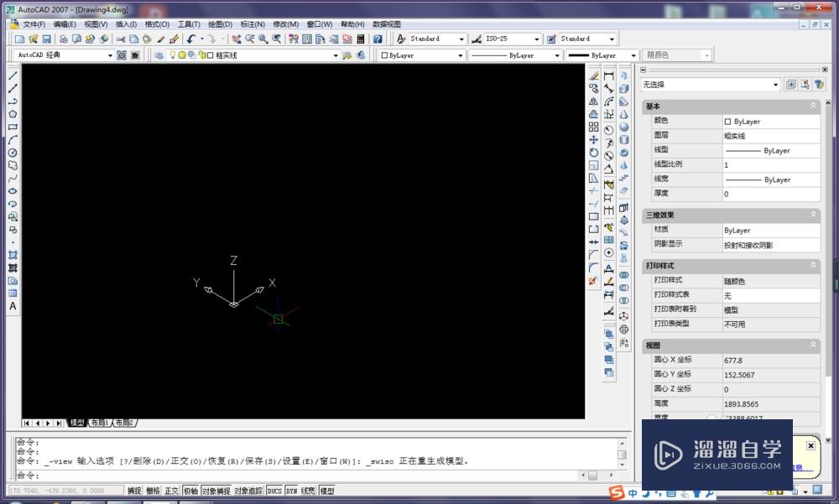
Task: Collapse the 基本 properties section
Action: click(x=813, y=107)
